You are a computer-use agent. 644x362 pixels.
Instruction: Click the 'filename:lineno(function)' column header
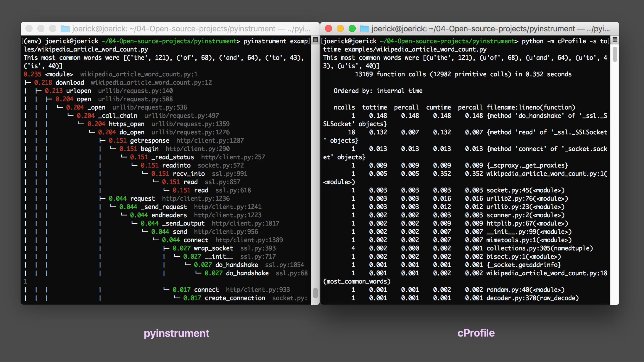531,107
